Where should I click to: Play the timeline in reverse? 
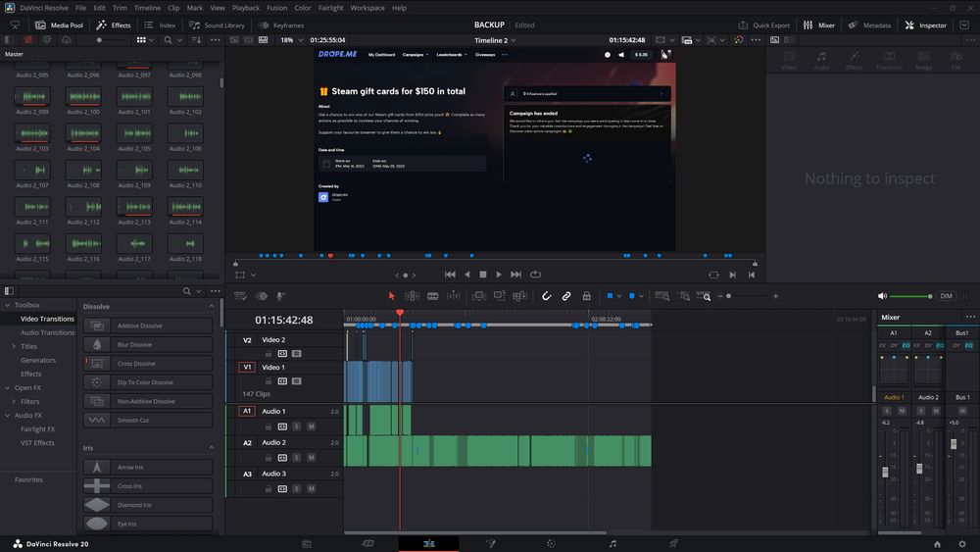pyautogui.click(x=466, y=275)
